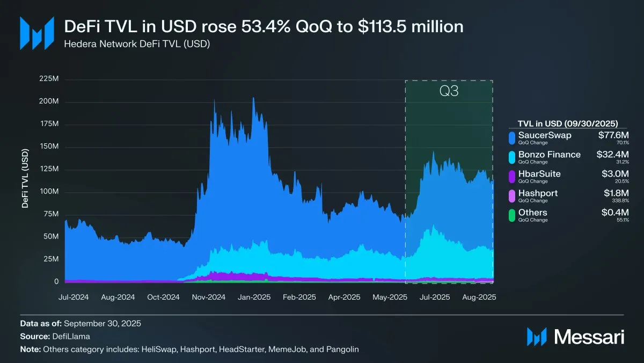644x363 pixels.
Task: Click the Jul-2025 x-axis label
Action: tap(434, 296)
